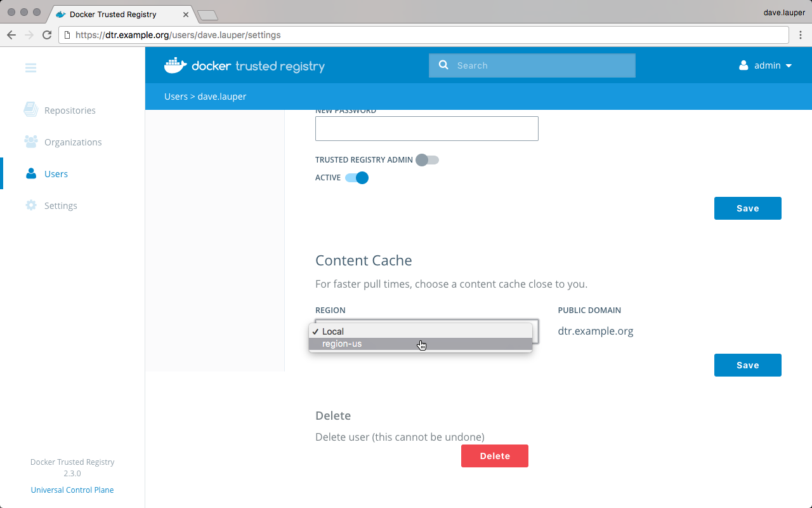Click into the New Password field
This screenshot has height=508, width=812.
click(x=426, y=128)
